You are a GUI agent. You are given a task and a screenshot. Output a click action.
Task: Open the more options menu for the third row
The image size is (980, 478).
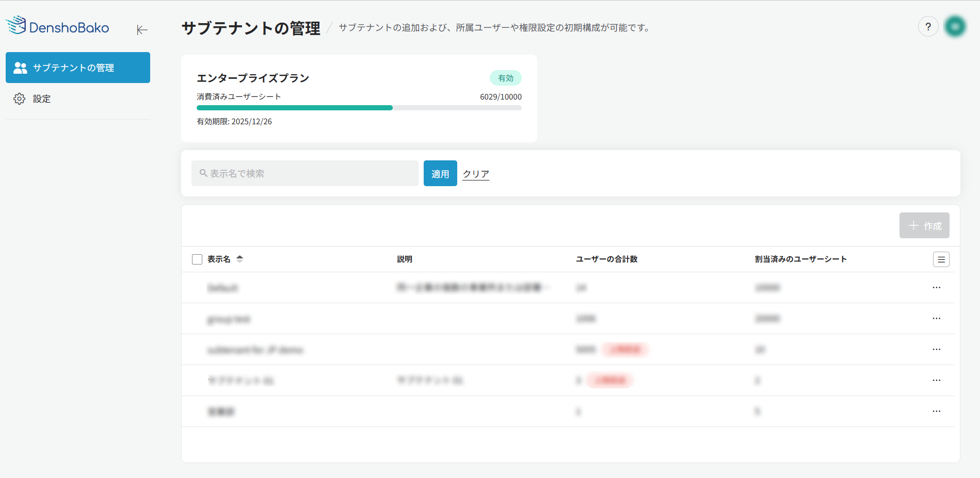coord(937,349)
